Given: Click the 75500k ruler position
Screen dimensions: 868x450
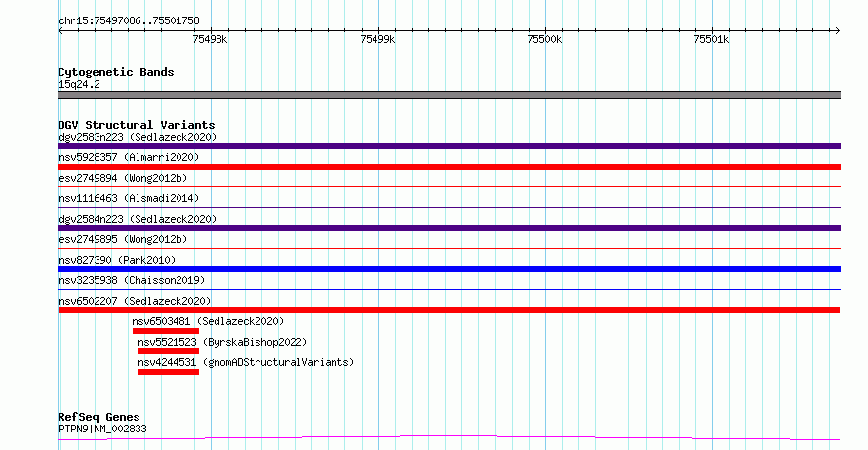Looking at the screenshot, I should [545, 39].
